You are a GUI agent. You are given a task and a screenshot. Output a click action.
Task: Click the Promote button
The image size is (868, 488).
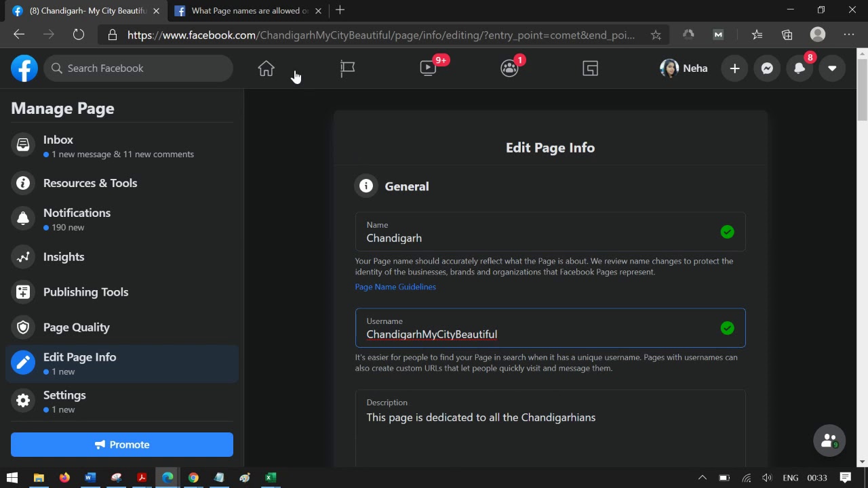(x=122, y=445)
